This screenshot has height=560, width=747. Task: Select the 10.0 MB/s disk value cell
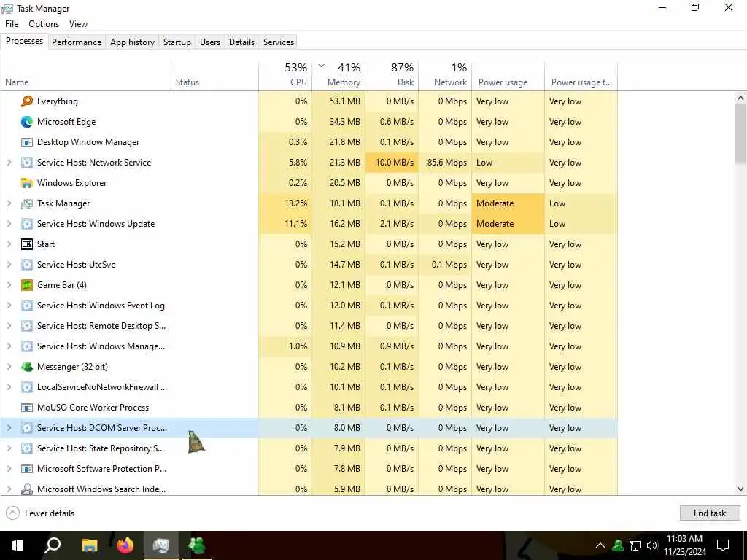click(392, 163)
